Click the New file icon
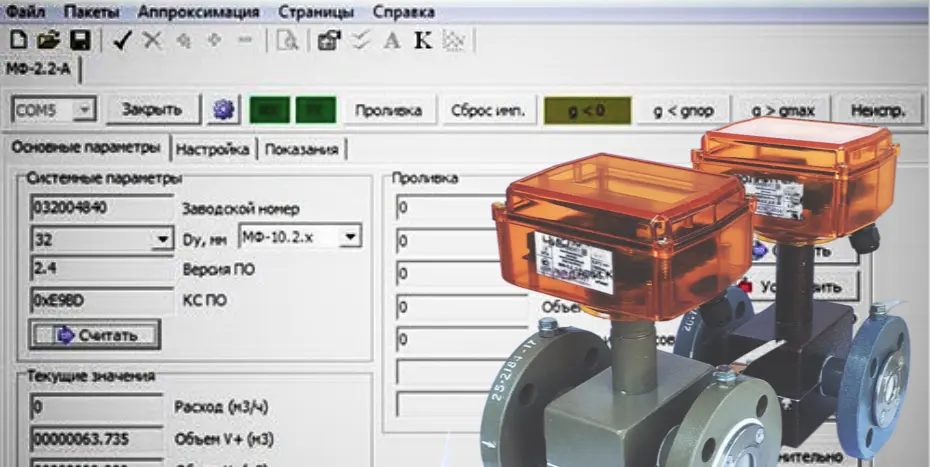 [x=18, y=40]
